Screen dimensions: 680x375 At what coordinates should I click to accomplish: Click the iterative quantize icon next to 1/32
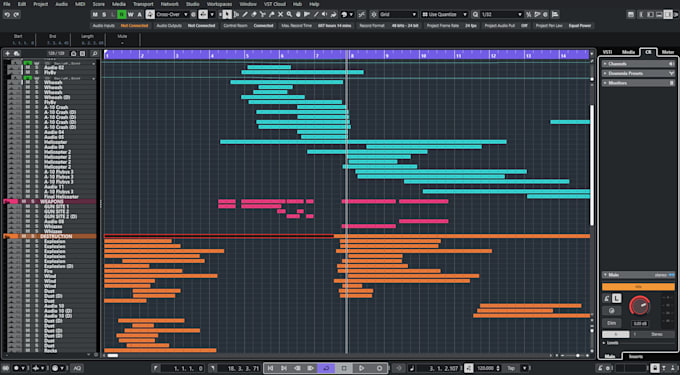point(529,14)
